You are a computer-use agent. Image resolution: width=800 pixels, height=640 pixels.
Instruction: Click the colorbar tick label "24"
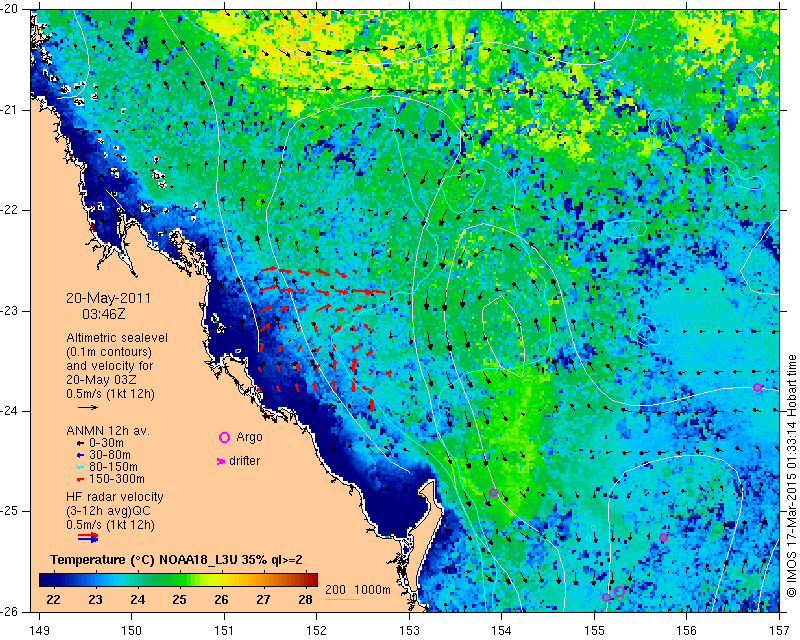point(137,600)
